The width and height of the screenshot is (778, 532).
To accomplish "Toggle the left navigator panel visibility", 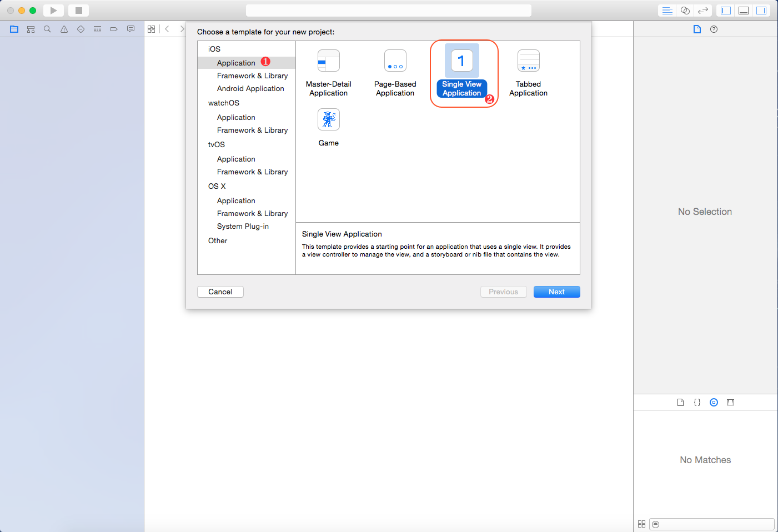I will 726,11.
